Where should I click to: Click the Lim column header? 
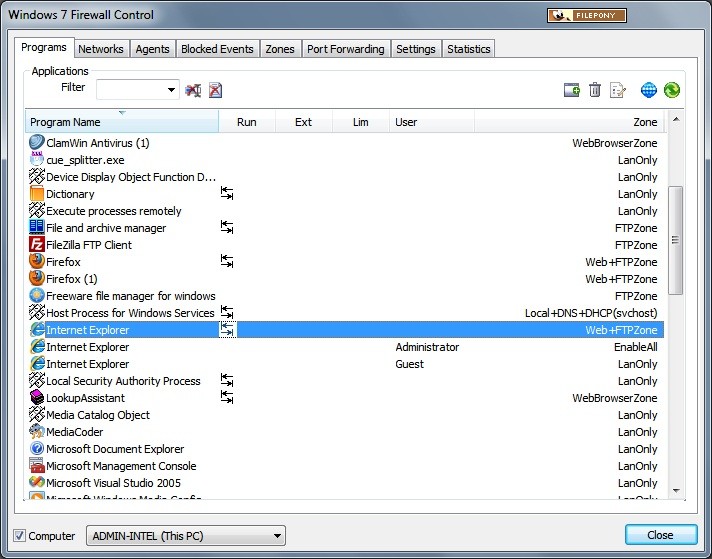click(361, 122)
